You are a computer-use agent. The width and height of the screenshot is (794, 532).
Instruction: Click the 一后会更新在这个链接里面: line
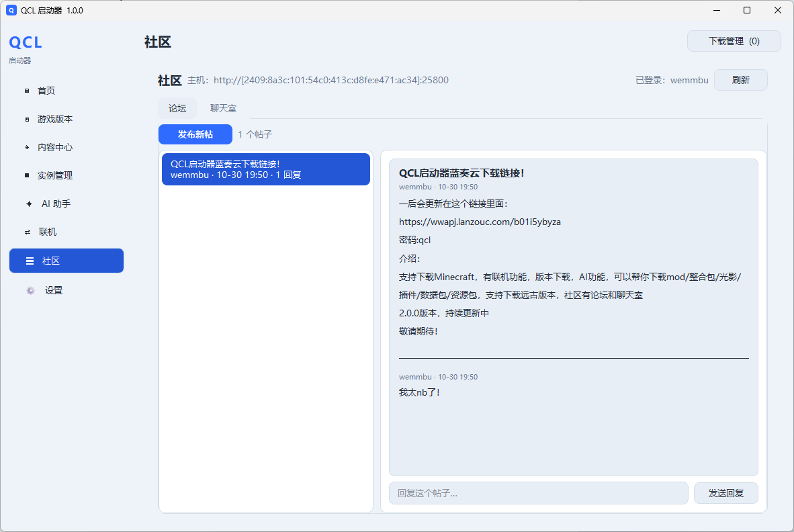click(x=453, y=204)
